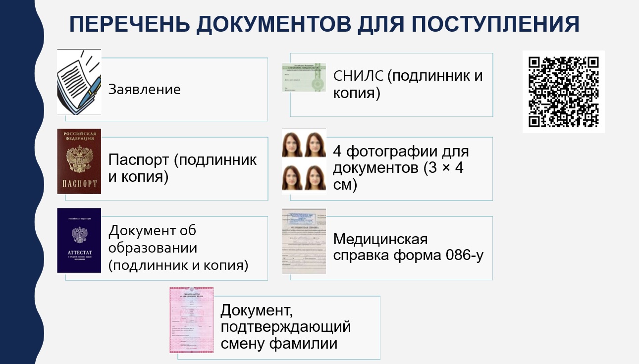Click the "Документ об образовании" text box
Screen dimensions: 639x364
pos(178,248)
